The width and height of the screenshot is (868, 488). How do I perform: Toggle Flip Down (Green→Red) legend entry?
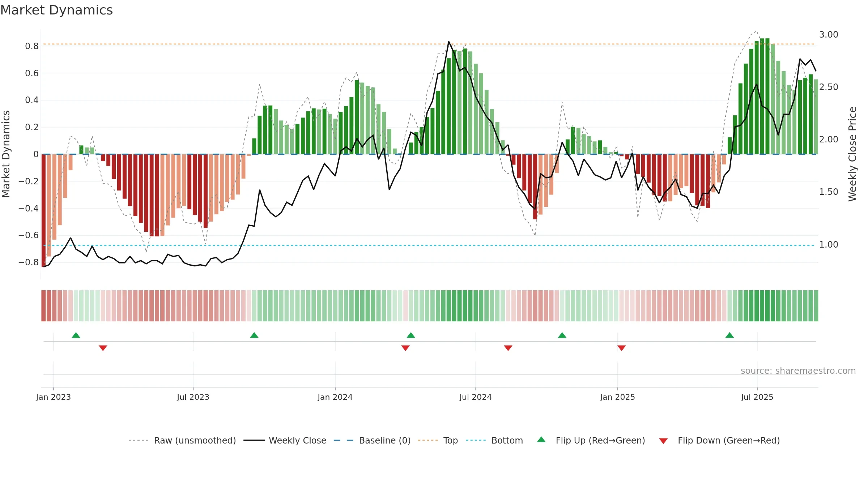coord(719,440)
